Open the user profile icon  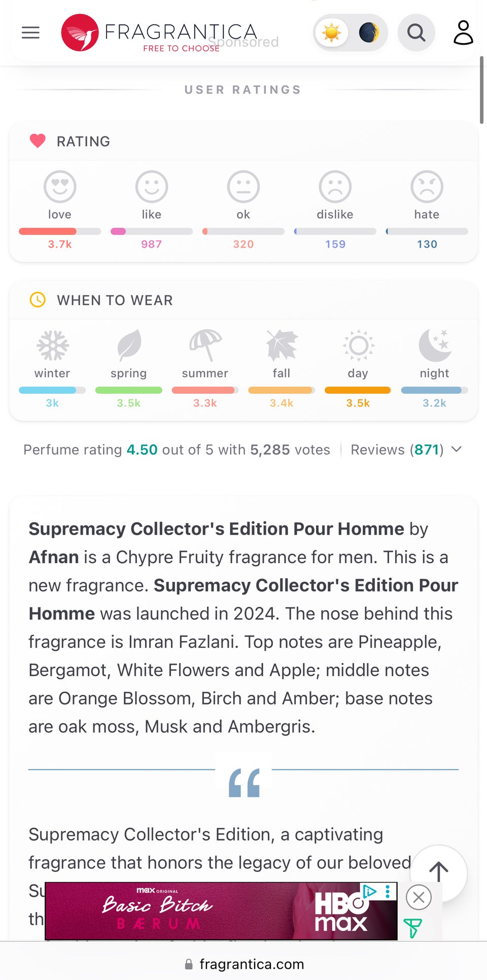(463, 33)
